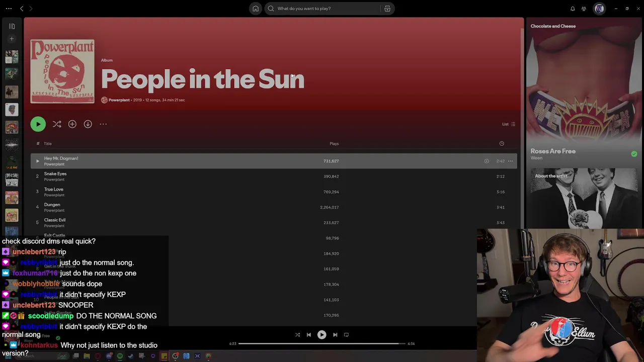Screen dimensions: 644x362
Task: Open Steam icon on the taskbar
Action: tap(131, 356)
